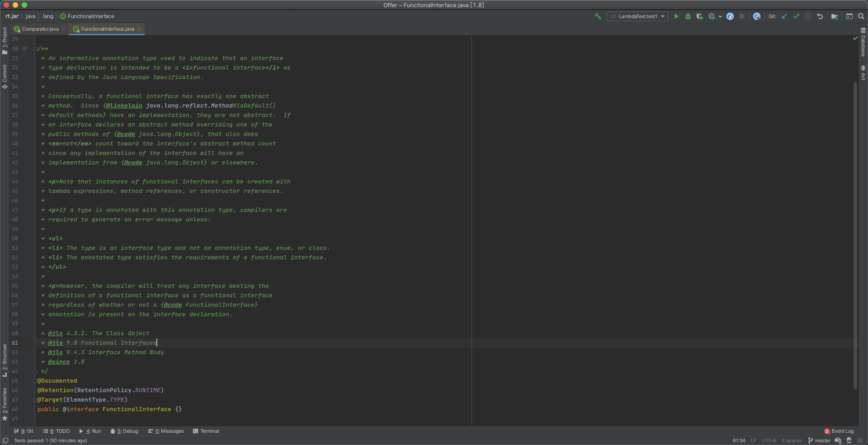The width and height of the screenshot is (868, 445).
Task: Start debugging with the green bug icon
Action: pyautogui.click(x=688, y=16)
